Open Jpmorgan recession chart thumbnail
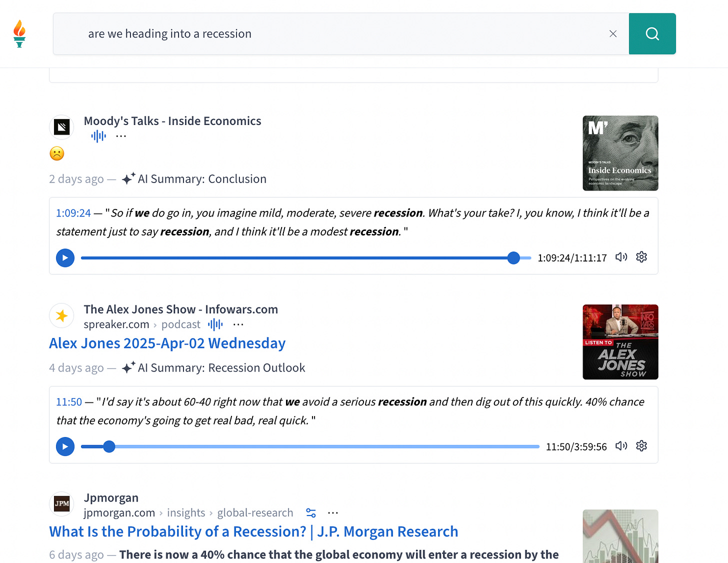 [620, 536]
